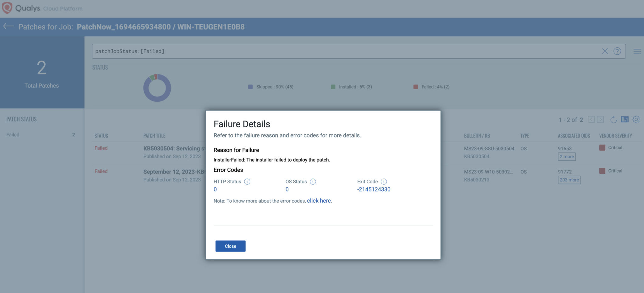Clear the patchJobStatus search query
Image resolution: width=644 pixels, height=293 pixels.
click(605, 51)
